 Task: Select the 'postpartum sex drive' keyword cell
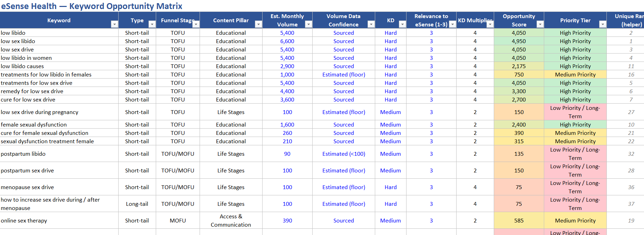click(x=59, y=170)
